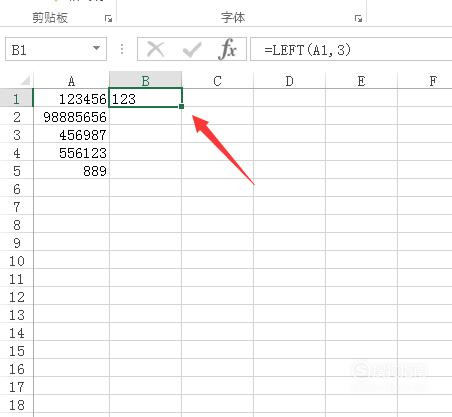Image resolution: width=452 pixels, height=417 pixels.
Task: Open the Insert Function fx dialog
Action: pyautogui.click(x=228, y=49)
